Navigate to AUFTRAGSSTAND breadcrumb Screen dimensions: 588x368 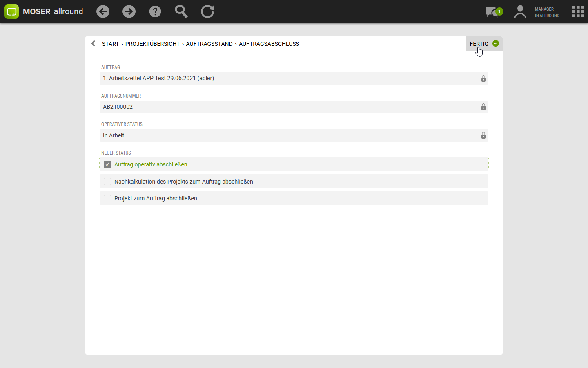[209, 44]
